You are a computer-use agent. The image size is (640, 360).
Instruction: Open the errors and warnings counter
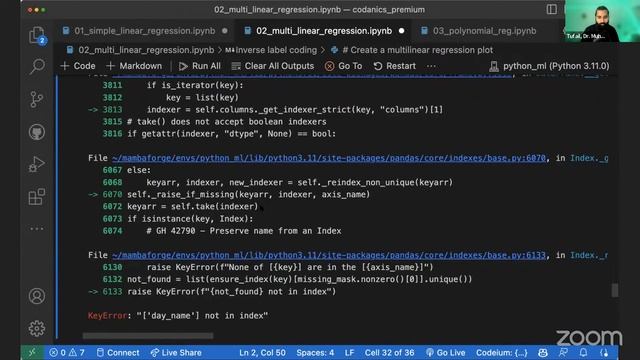(67, 353)
